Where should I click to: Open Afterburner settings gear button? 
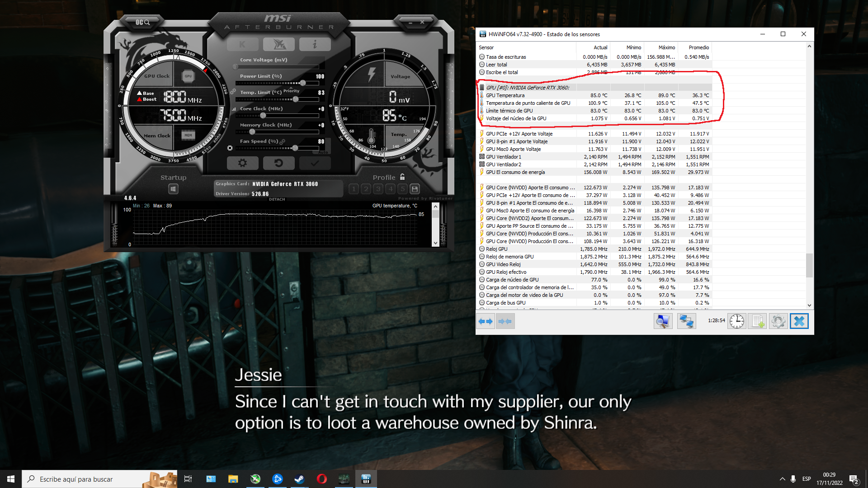242,163
